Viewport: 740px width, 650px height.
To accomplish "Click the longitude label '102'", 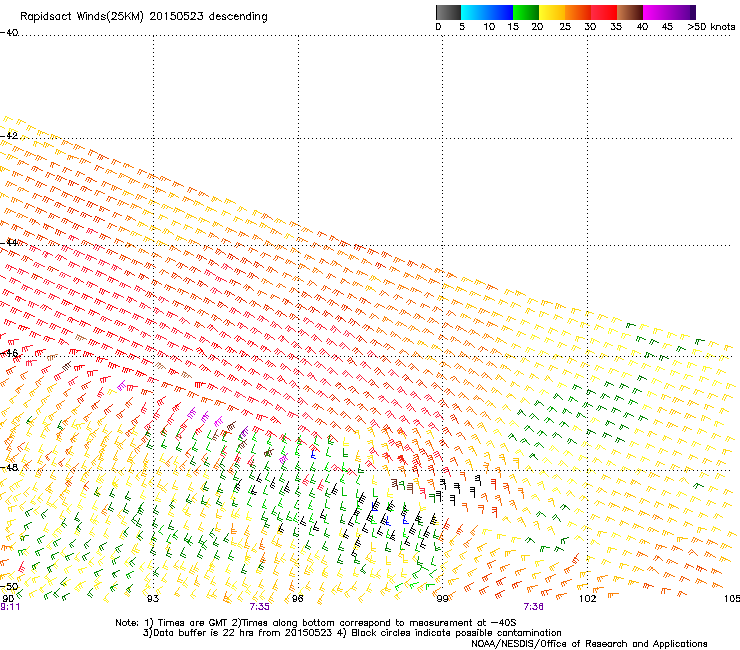I will coord(588,599).
